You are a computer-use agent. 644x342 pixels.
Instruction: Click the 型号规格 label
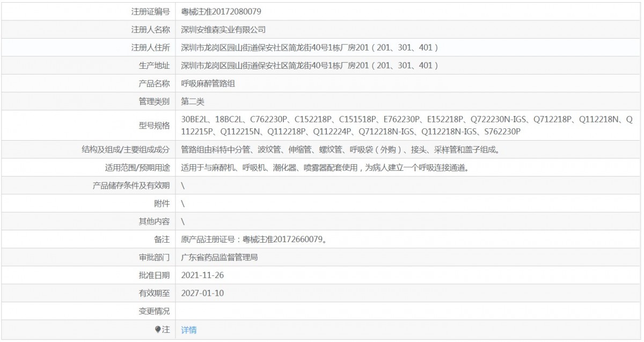(154, 125)
